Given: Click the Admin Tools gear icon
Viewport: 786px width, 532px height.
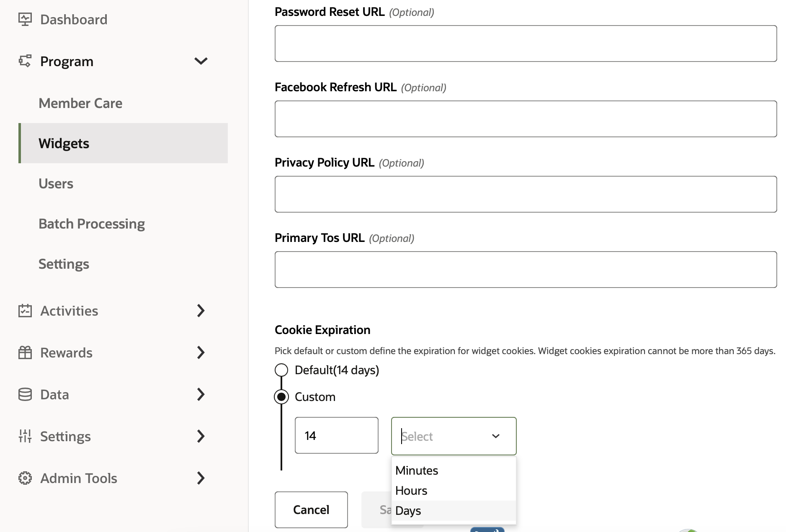Looking at the screenshot, I should [25, 478].
